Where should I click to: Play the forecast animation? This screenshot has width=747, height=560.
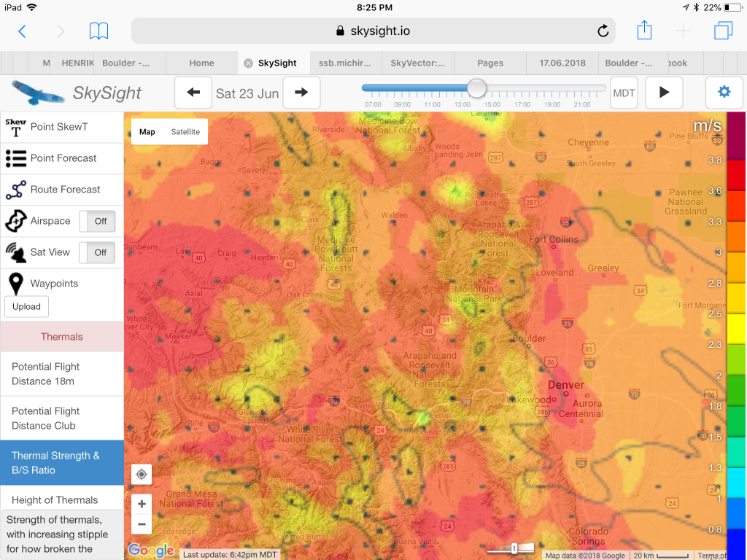click(664, 93)
